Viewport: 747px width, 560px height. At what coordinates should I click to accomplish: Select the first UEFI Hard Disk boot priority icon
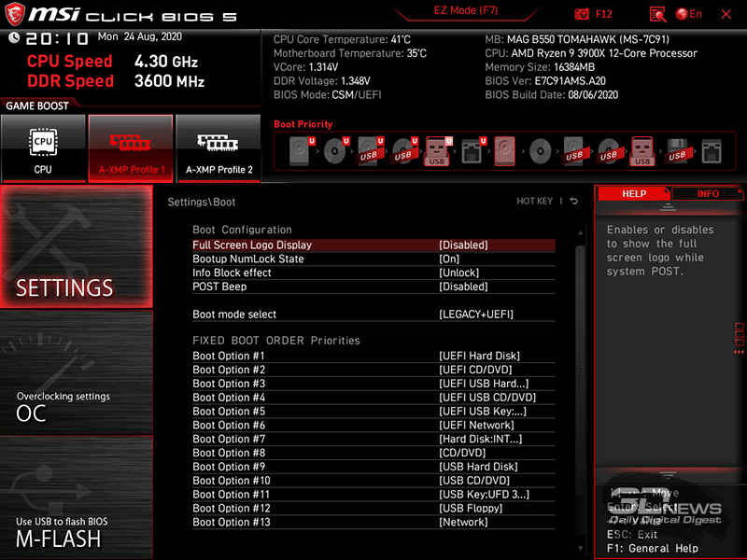(301, 151)
